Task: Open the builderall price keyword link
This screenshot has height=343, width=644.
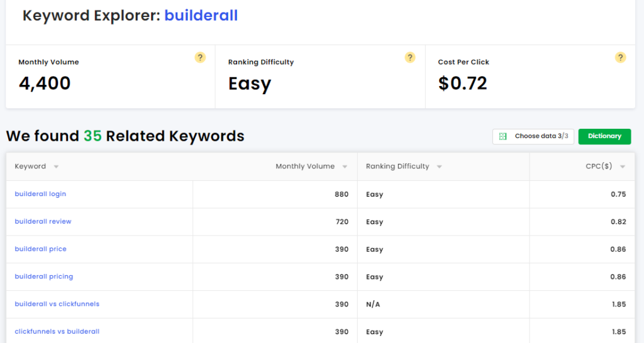Action: pos(41,249)
